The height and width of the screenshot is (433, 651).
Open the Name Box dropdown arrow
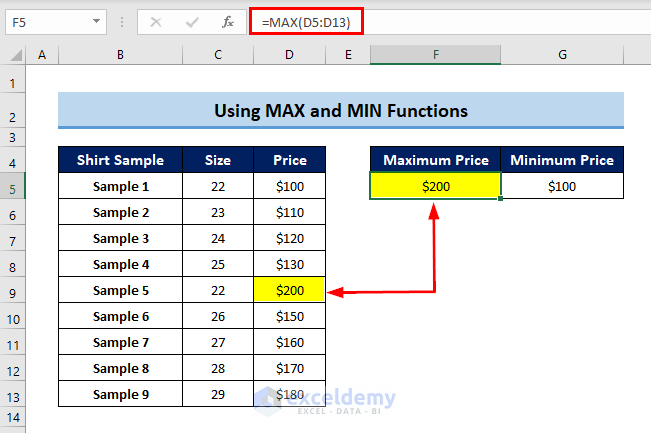(96, 21)
